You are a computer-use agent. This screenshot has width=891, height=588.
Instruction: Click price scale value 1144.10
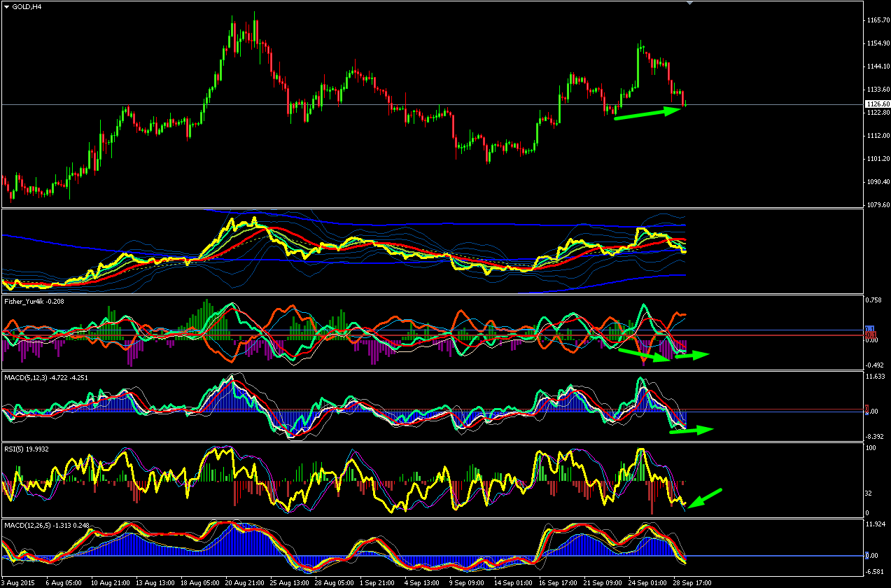(x=877, y=66)
